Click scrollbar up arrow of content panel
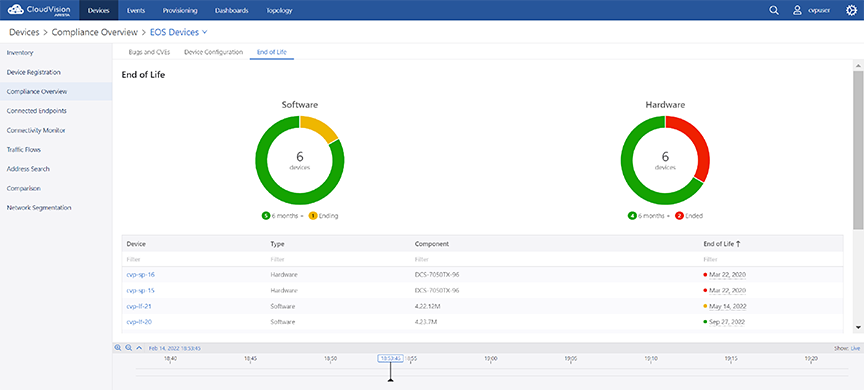 (x=858, y=66)
